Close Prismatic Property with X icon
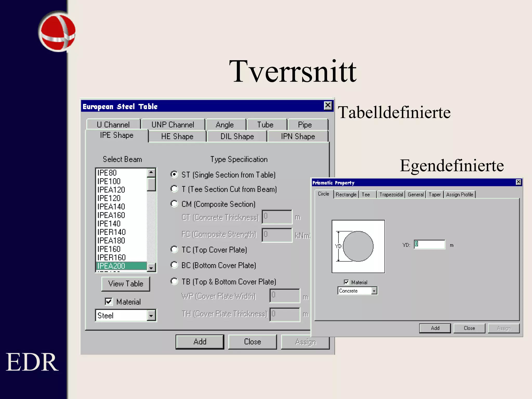This screenshot has width=532, height=399. pyautogui.click(x=518, y=182)
